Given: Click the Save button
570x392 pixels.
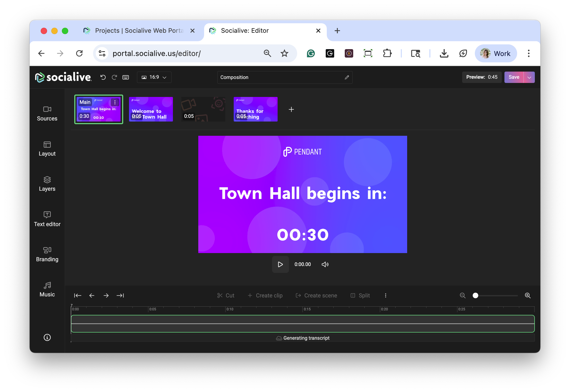Looking at the screenshot, I should [514, 77].
